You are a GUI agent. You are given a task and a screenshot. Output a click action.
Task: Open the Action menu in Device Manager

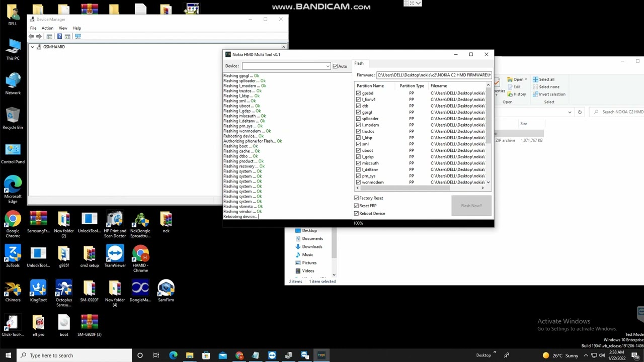tap(47, 28)
